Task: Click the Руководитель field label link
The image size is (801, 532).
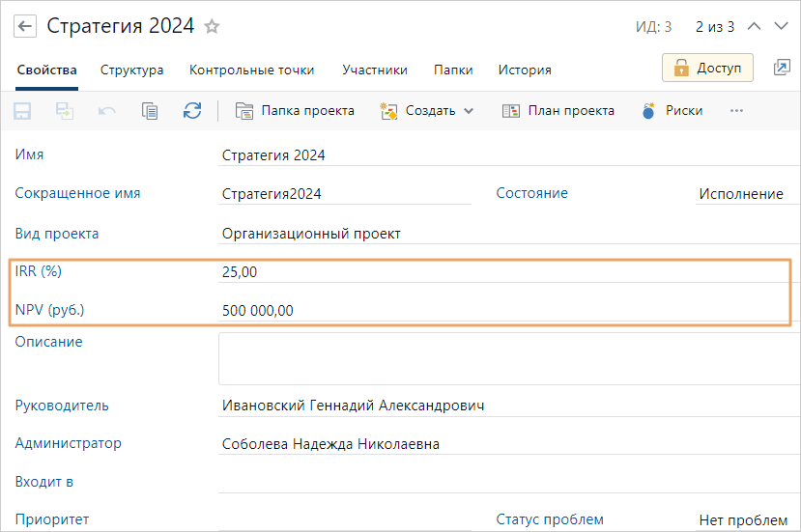Action: pos(62,406)
